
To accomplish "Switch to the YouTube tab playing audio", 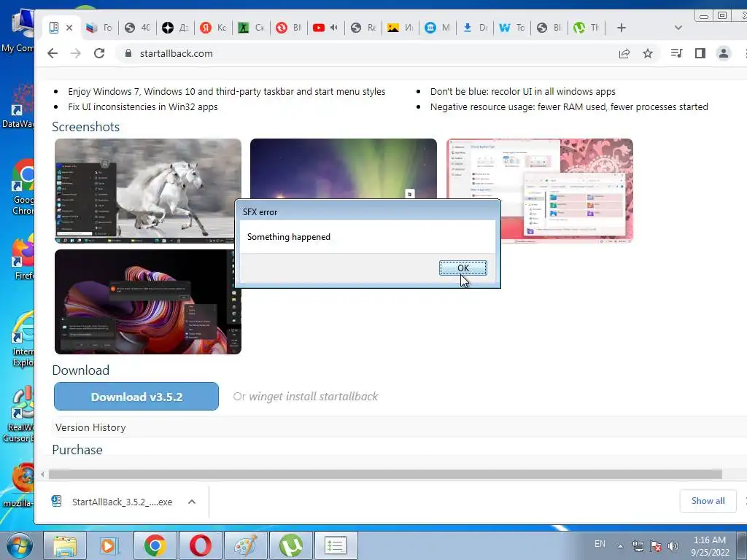I will point(318,28).
